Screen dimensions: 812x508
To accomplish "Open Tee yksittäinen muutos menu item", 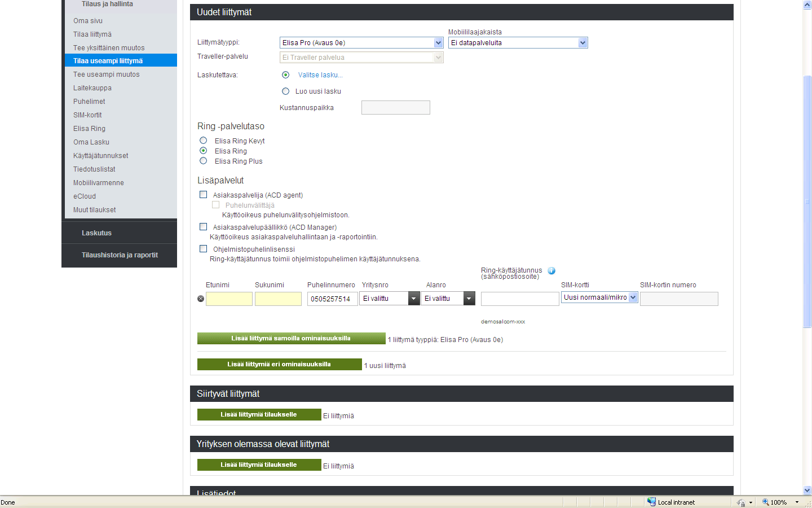I will pos(109,48).
